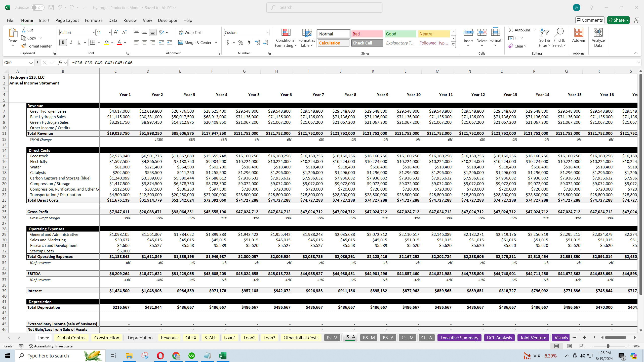This screenshot has height=362, width=644.
Task: Click the Comments button
Action: 590,20
